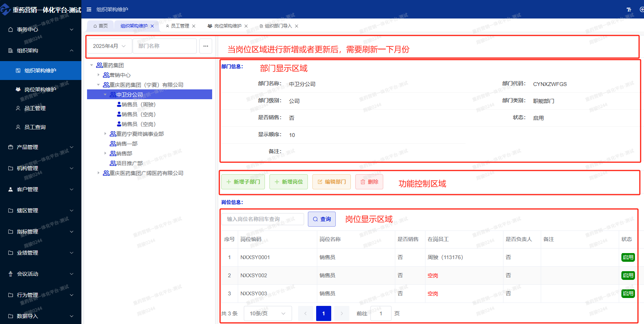Viewport: 644px width, 324px height.
Task: Focus the 前往 page number field
Action: 381,313
